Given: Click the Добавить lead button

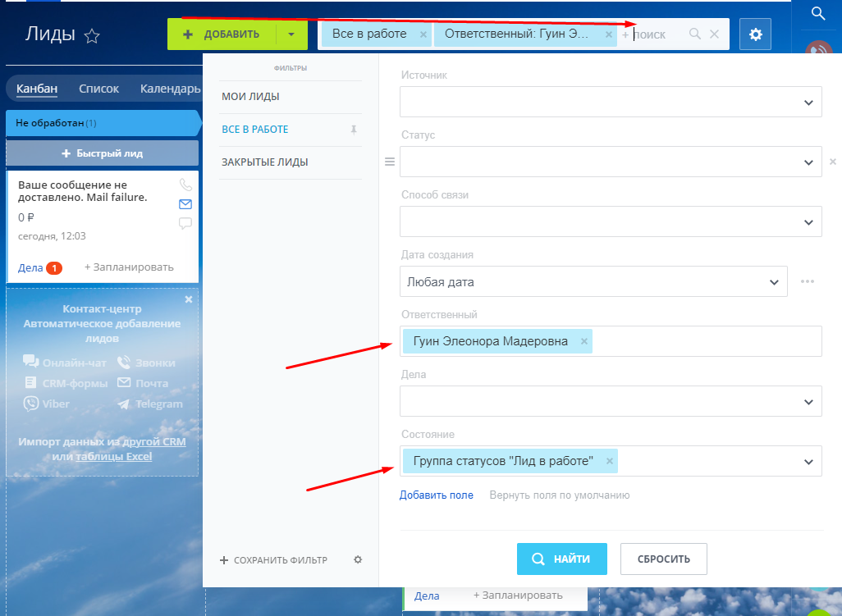Looking at the screenshot, I should pos(222,34).
